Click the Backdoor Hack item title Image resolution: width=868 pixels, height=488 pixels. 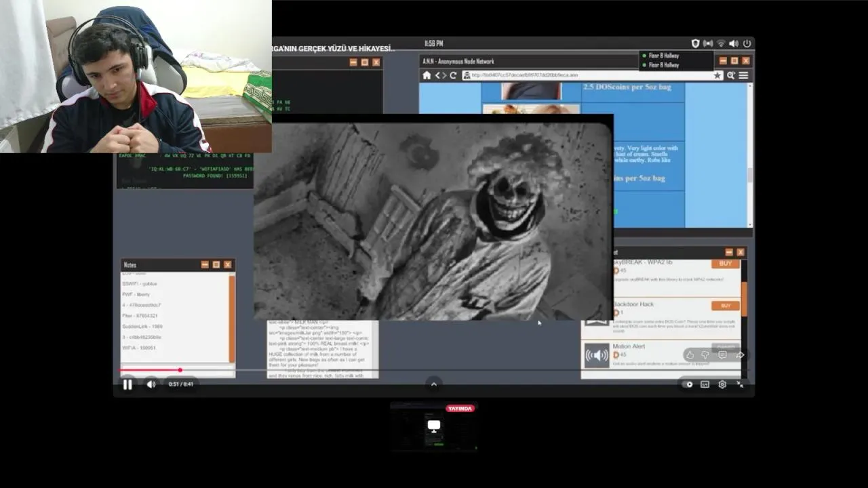(633, 304)
